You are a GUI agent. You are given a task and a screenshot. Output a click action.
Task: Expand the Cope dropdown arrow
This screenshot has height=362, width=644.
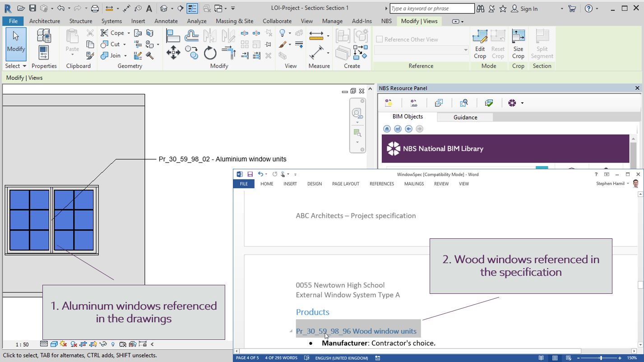click(x=129, y=33)
